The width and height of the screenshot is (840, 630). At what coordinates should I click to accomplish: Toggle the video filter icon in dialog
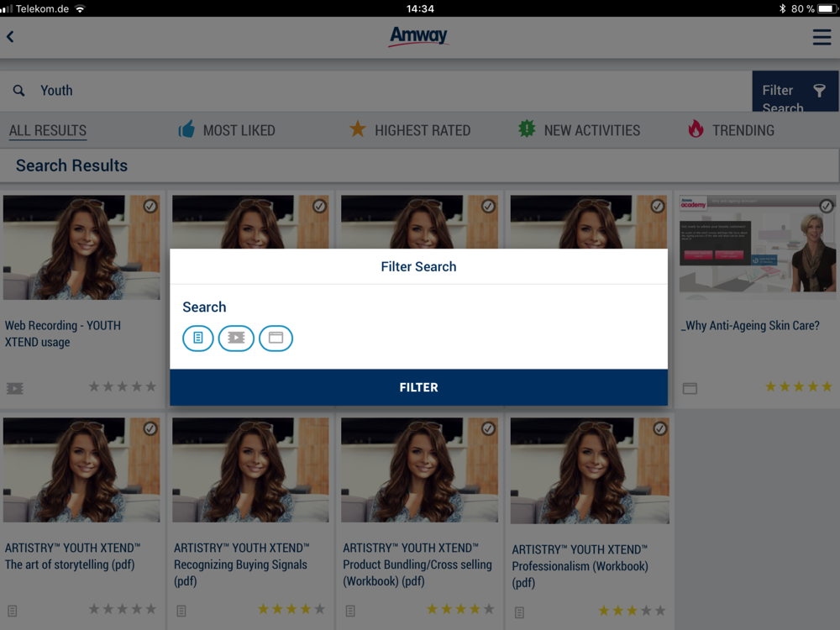click(236, 338)
